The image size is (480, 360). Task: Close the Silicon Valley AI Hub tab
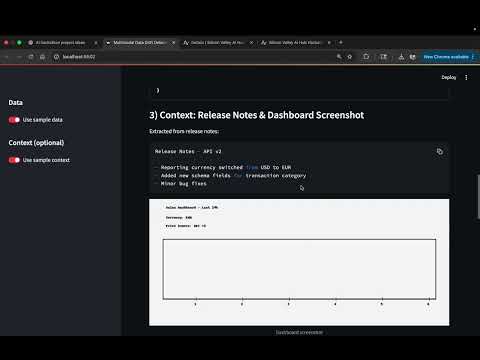pyautogui.click(x=329, y=43)
